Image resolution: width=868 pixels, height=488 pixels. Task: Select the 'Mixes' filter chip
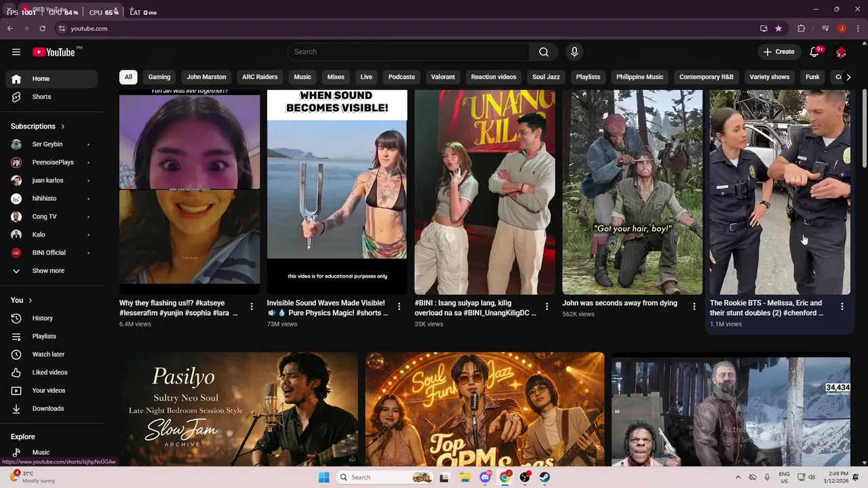(336, 77)
